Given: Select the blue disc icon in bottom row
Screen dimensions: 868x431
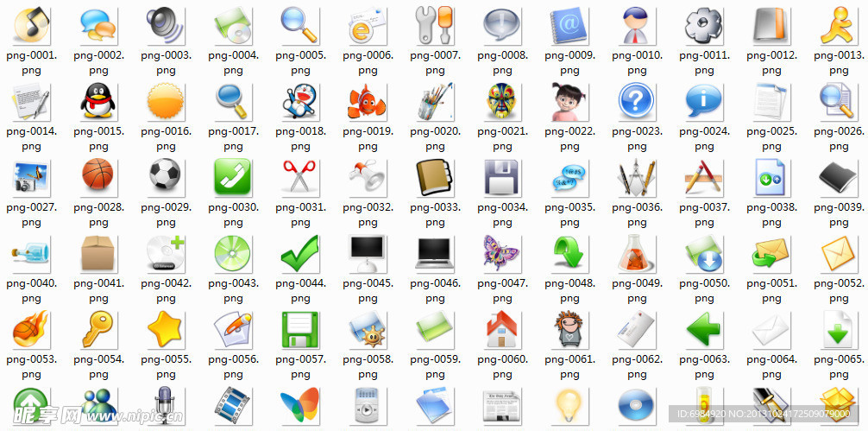Looking at the screenshot, I should [637, 405].
